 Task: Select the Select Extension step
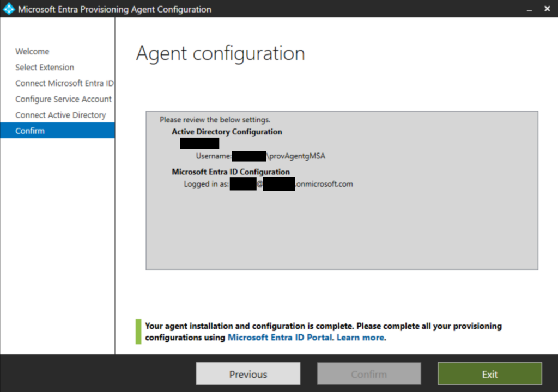[x=45, y=67]
